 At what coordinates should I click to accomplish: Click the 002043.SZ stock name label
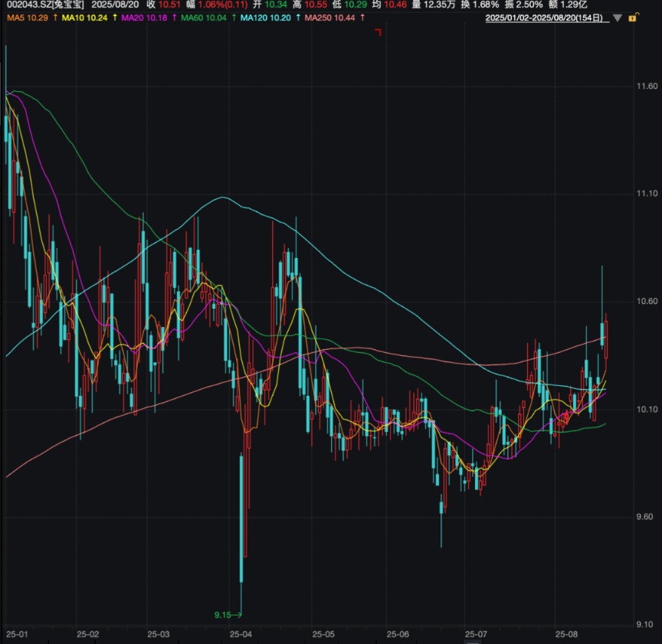tap(43, 5)
